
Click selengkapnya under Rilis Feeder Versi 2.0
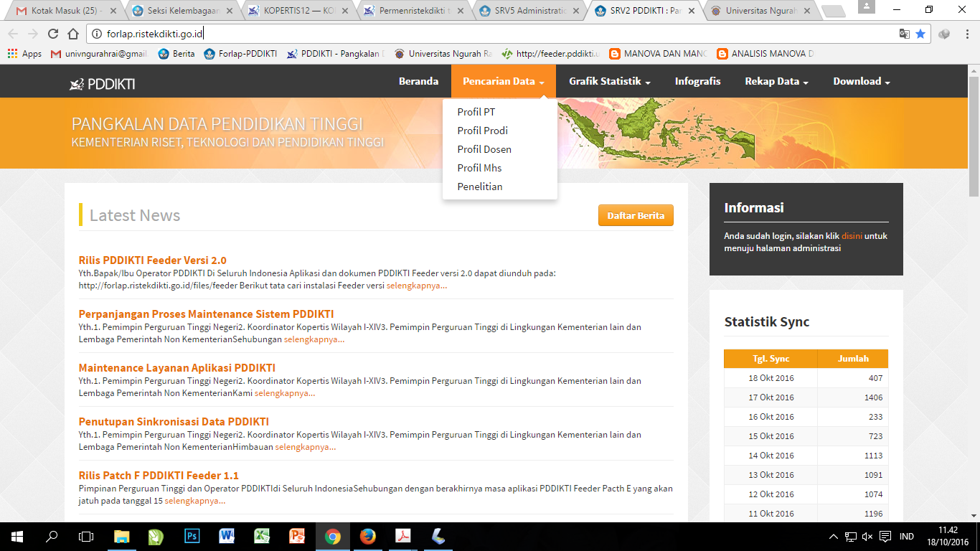coord(417,286)
